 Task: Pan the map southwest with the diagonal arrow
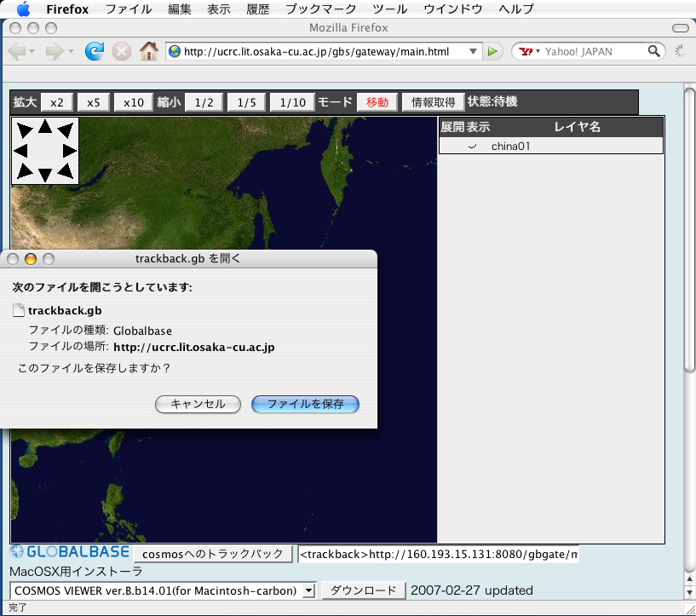[25, 171]
